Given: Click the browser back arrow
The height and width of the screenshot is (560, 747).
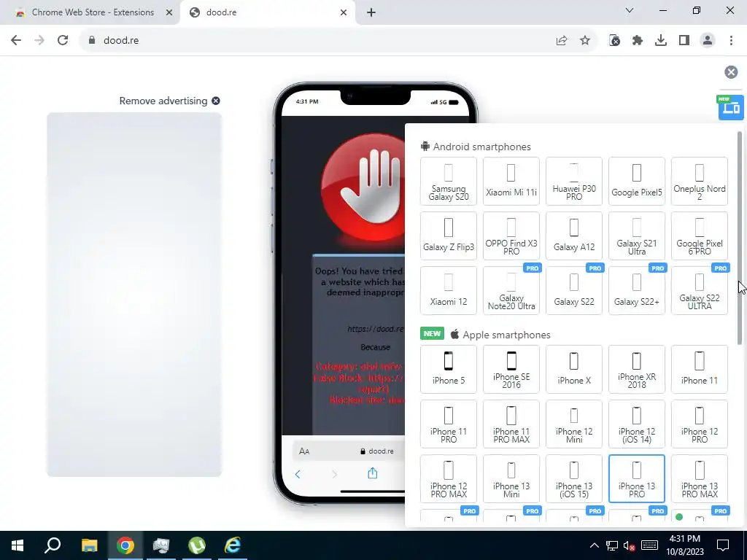Looking at the screenshot, I should coord(16,40).
